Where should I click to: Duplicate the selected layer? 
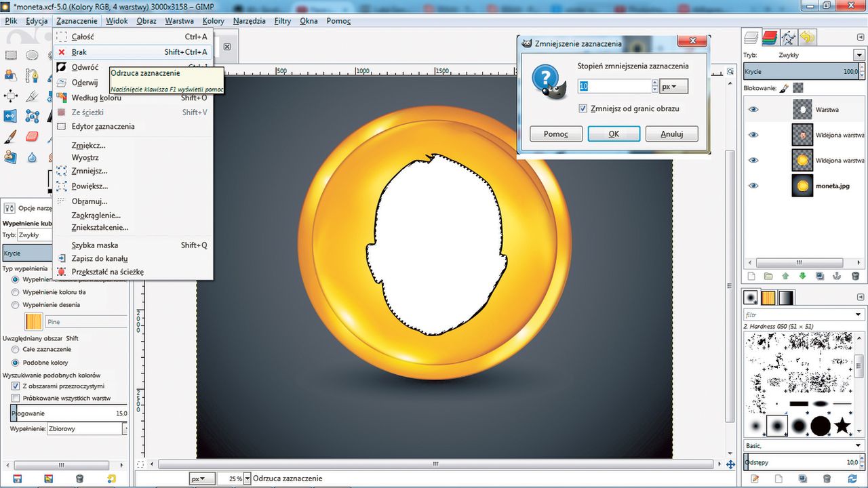pyautogui.click(x=820, y=276)
